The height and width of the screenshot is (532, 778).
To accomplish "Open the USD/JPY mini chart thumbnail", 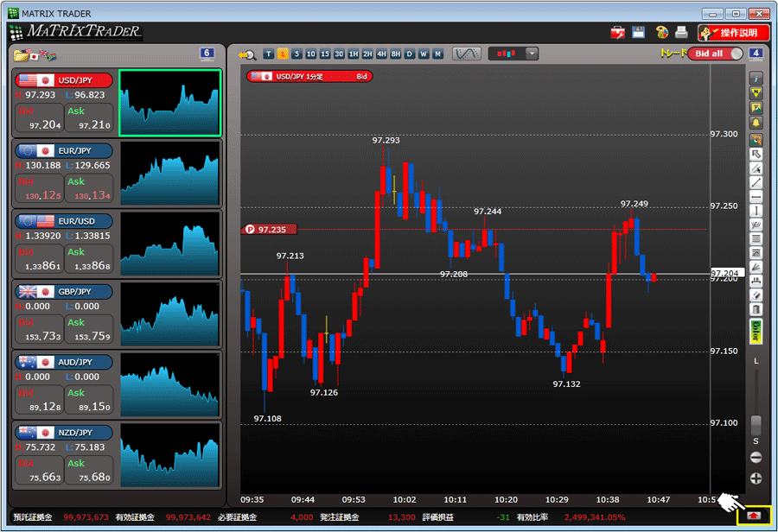I will click(x=170, y=103).
